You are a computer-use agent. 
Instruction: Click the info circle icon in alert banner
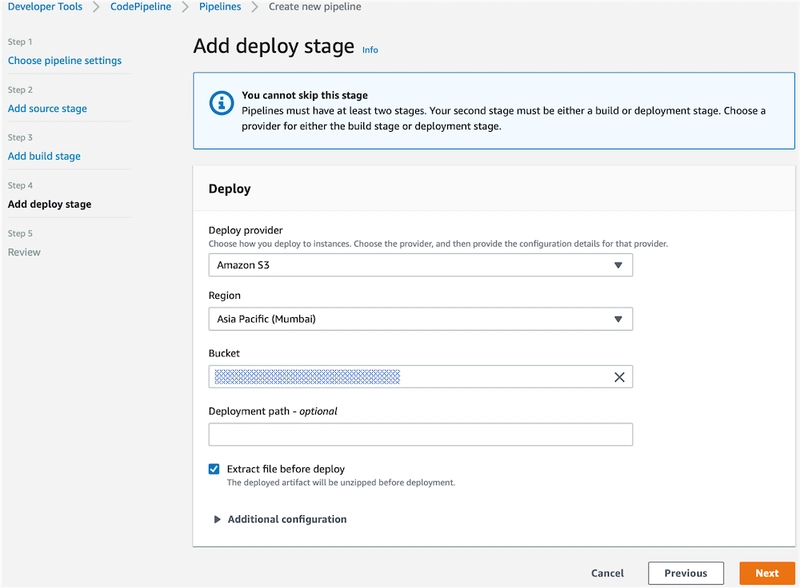click(220, 103)
